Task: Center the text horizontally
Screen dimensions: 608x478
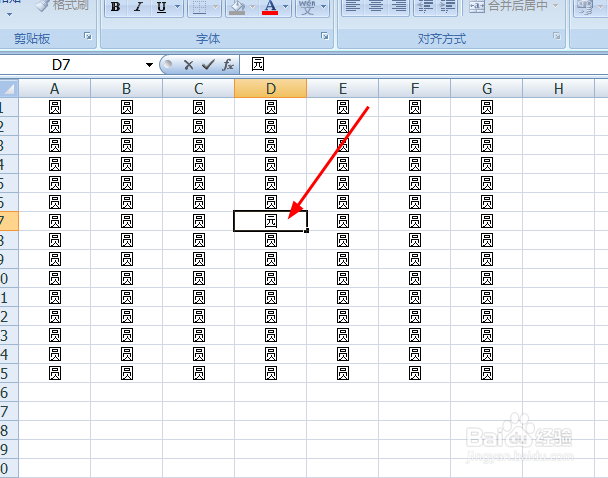Action: [375, 7]
